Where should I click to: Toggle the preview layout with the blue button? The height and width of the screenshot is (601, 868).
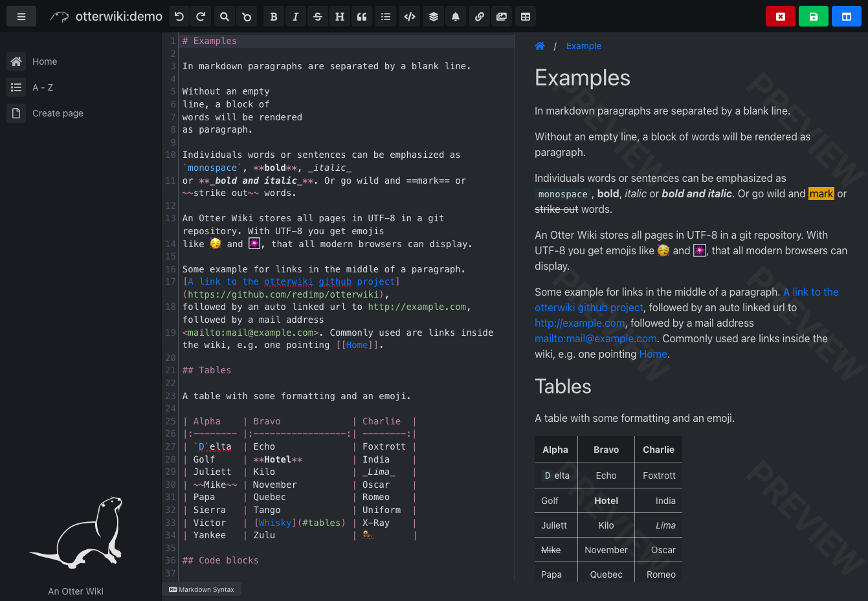pyautogui.click(x=847, y=17)
